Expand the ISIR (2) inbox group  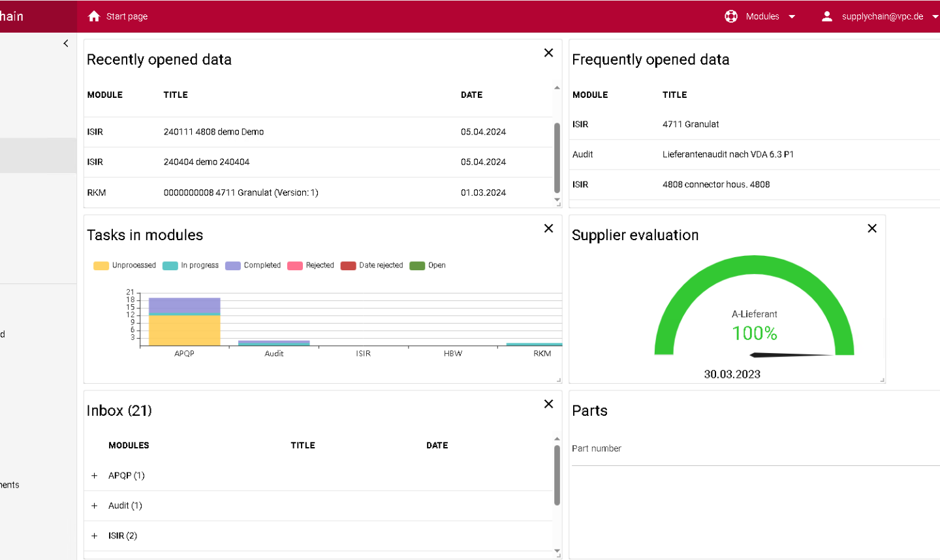[95, 536]
